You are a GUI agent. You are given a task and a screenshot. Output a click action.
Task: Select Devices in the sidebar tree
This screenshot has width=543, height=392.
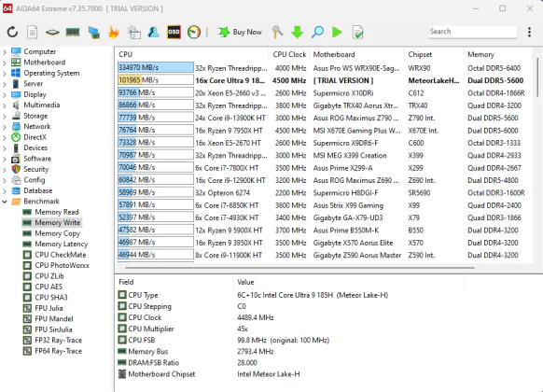(x=35, y=147)
